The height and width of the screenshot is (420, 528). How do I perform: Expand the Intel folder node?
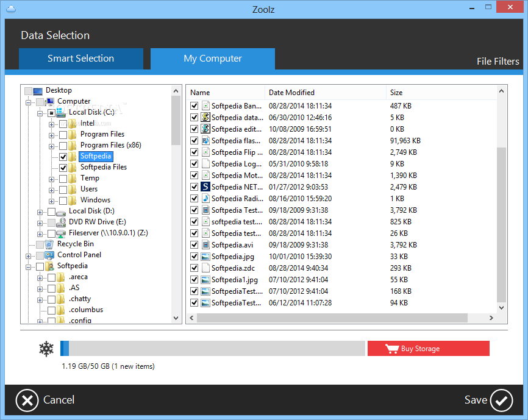click(51, 124)
